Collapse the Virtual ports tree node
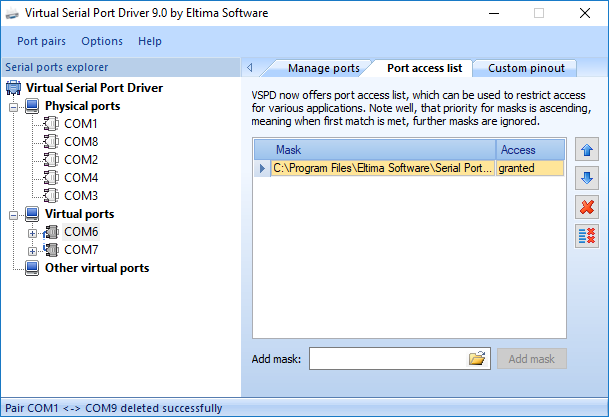Viewport: 609px width, 417px height. pyautogui.click(x=14, y=214)
